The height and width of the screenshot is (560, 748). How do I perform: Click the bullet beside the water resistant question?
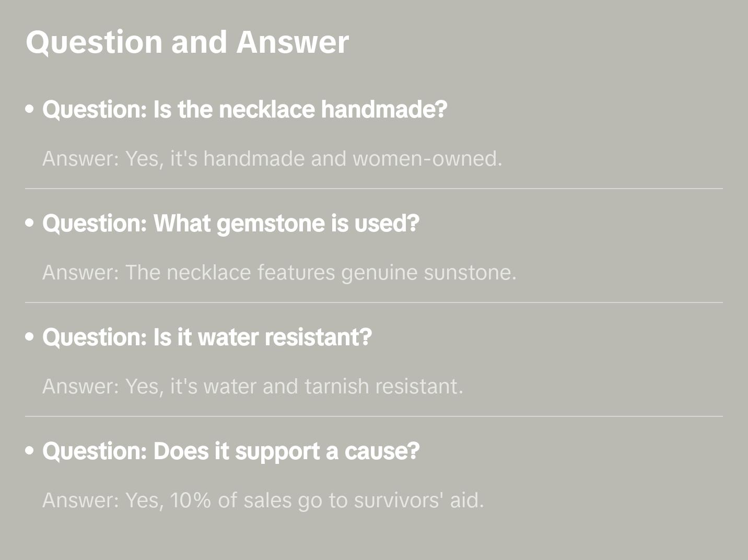tap(30, 337)
